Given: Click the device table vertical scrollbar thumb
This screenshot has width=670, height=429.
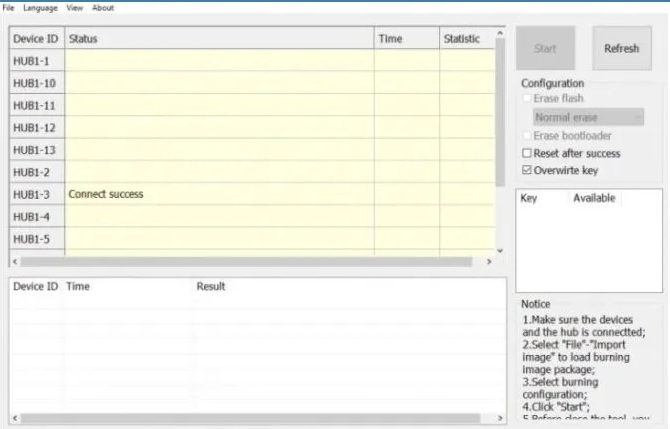Looking at the screenshot, I should coord(500,112).
